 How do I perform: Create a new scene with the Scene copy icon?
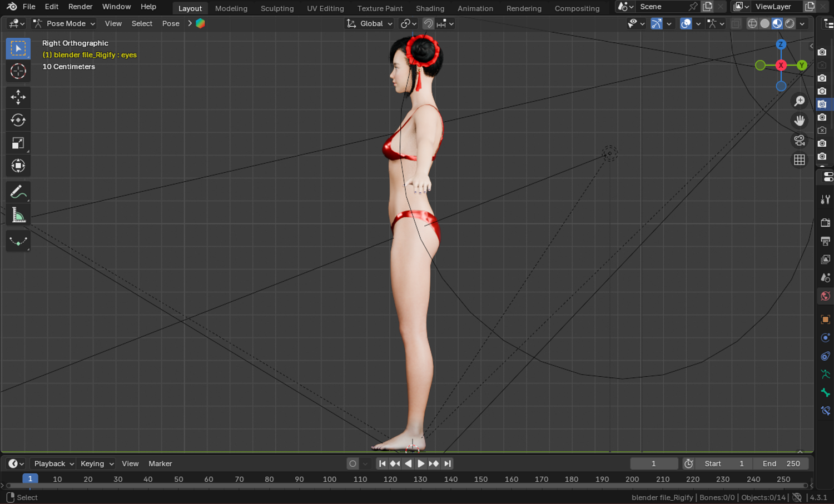707,7
